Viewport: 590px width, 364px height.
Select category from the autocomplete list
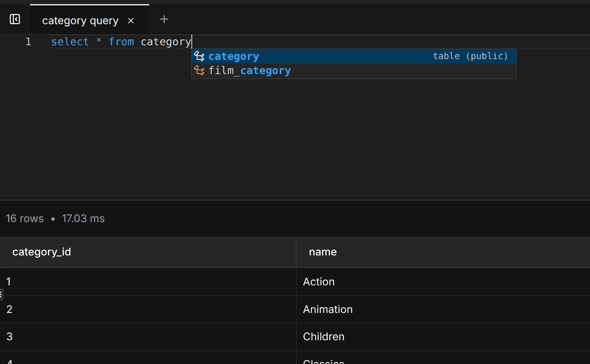[x=233, y=56]
